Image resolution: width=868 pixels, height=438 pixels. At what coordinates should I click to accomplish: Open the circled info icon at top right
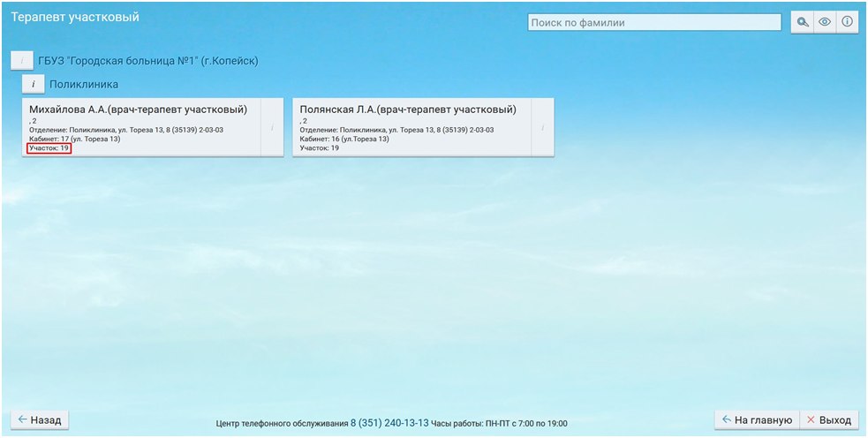(847, 22)
